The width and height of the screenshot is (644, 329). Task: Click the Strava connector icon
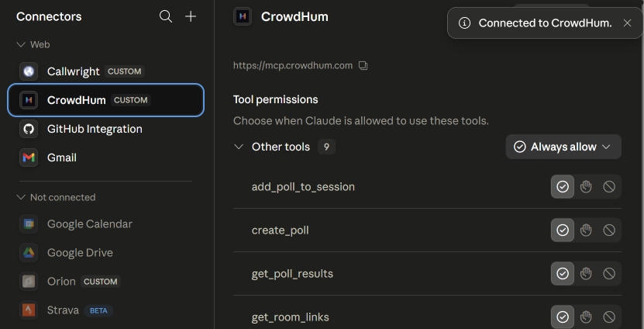pyautogui.click(x=29, y=310)
